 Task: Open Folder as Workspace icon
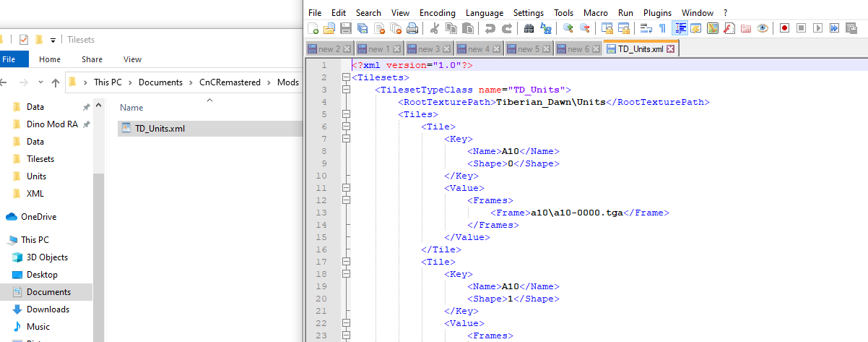coord(746,28)
